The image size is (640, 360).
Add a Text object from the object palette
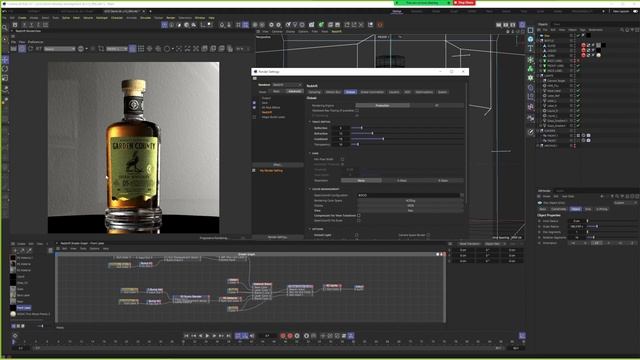[530, 48]
